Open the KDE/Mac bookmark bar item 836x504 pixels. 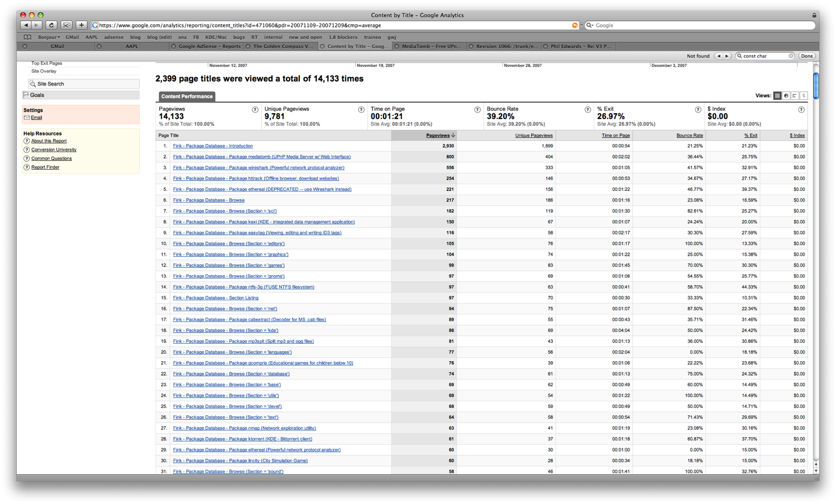(x=216, y=37)
